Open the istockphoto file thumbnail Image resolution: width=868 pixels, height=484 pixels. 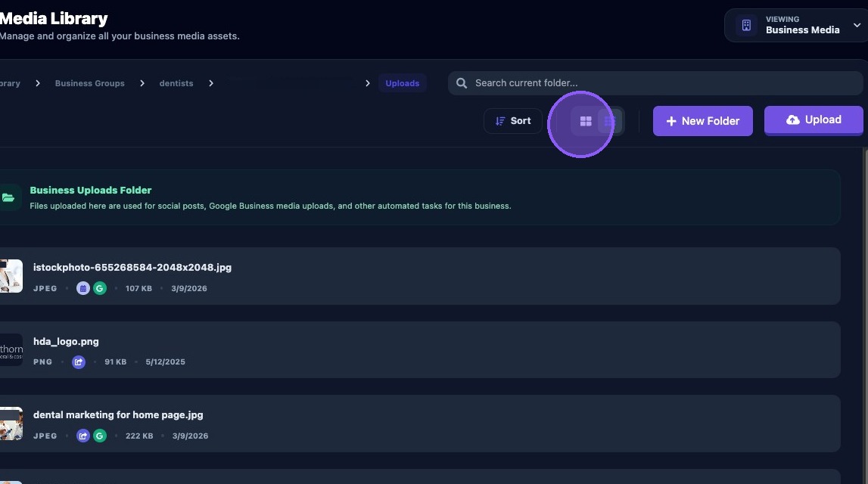[11, 276]
